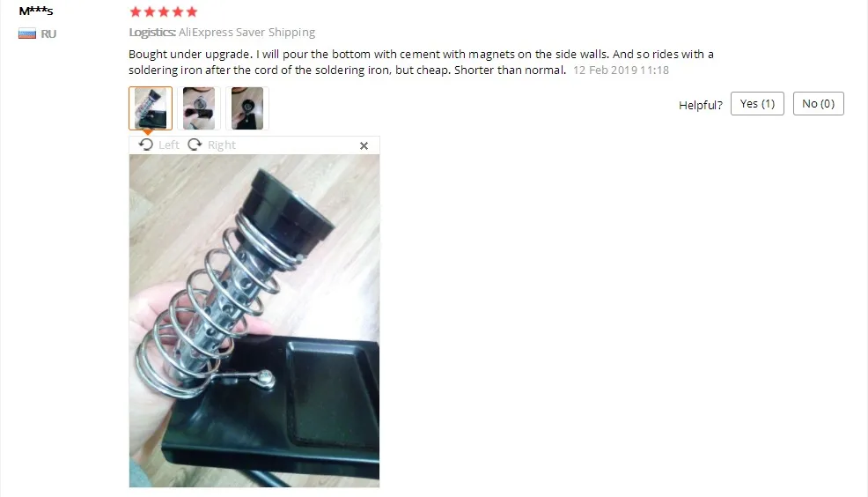Image resolution: width=868 pixels, height=497 pixels.
Task: Click the AliExpress Saver Shipping logistics text
Action: point(246,32)
